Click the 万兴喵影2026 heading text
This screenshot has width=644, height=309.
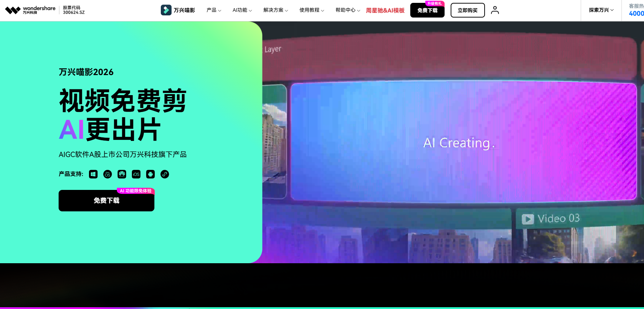tap(86, 72)
